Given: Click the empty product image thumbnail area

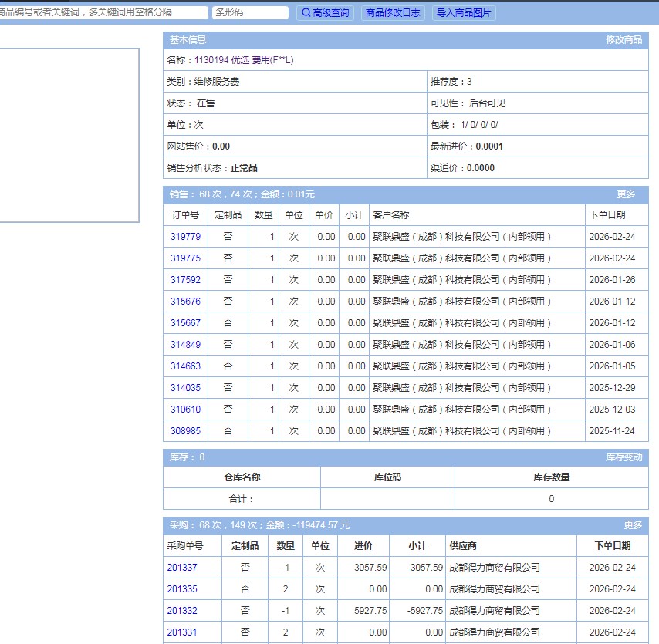Looking at the screenshot, I should point(68,135).
